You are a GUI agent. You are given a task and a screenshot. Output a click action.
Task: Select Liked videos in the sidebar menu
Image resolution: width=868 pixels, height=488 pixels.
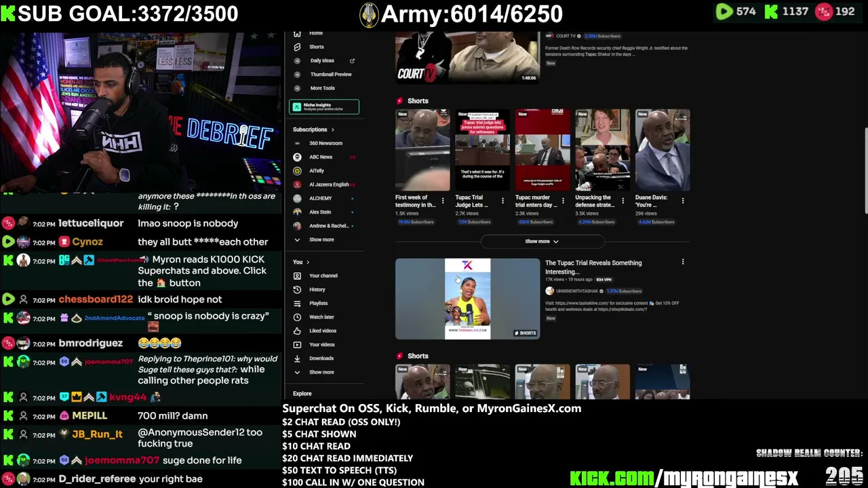click(323, 331)
